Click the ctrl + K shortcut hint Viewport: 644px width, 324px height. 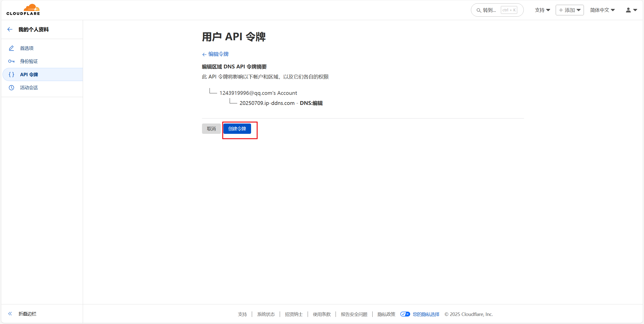pos(509,10)
